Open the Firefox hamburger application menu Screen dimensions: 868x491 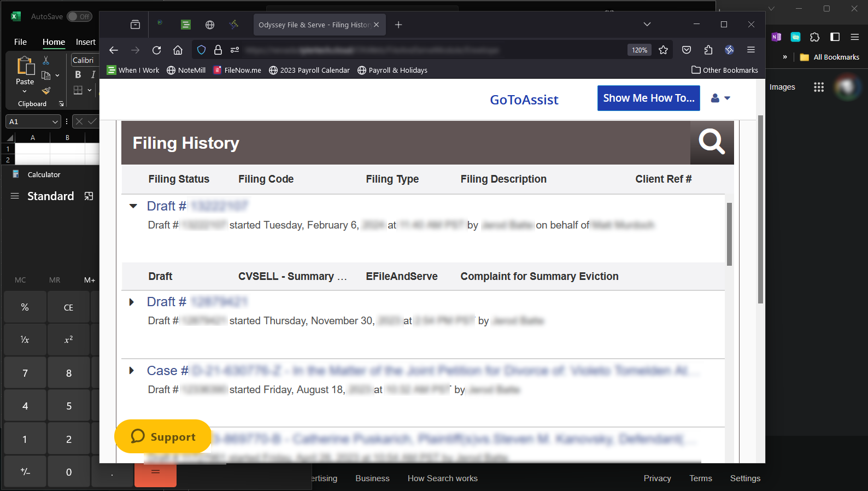pyautogui.click(x=750, y=50)
